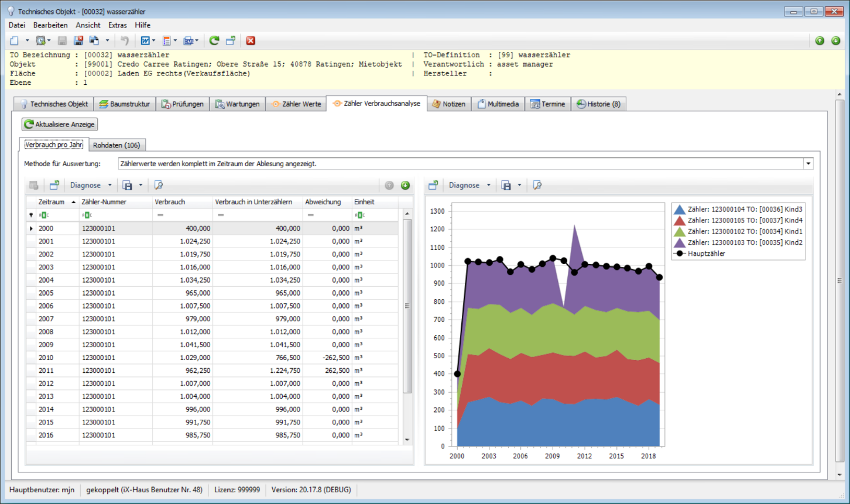Screen dimensions: 850x504
Task: Click the undo arrow in main toolbar
Action: [x=125, y=40]
